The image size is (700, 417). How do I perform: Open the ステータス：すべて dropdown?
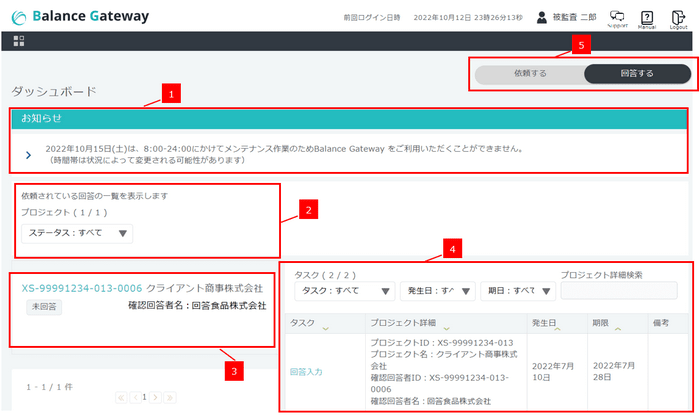point(76,234)
